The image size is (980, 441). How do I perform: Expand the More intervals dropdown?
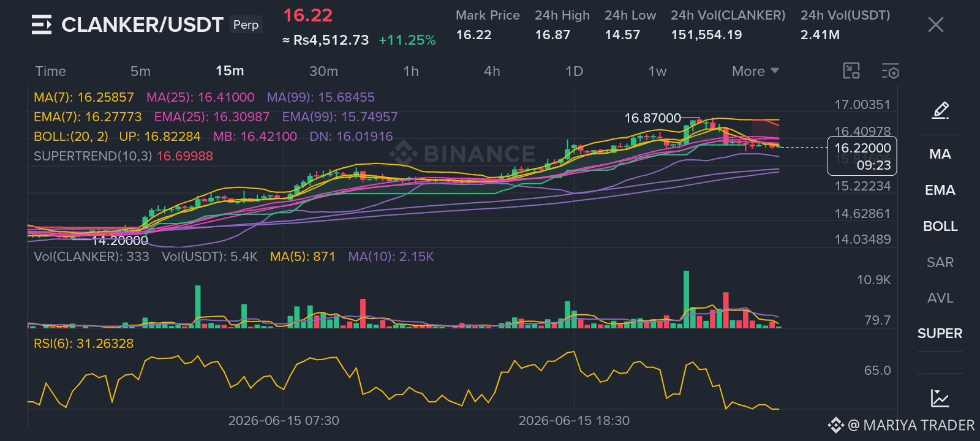pyautogui.click(x=755, y=71)
